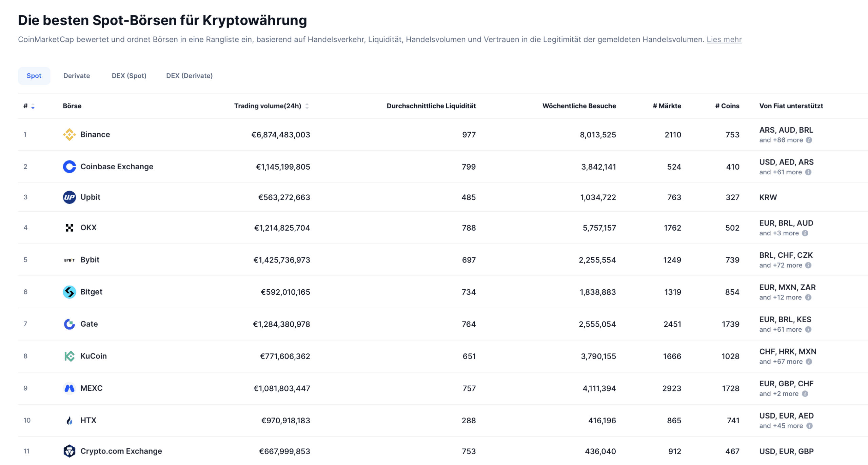This screenshot has width=868, height=465.
Task: Click the KuCoin logo icon
Action: [69, 356]
